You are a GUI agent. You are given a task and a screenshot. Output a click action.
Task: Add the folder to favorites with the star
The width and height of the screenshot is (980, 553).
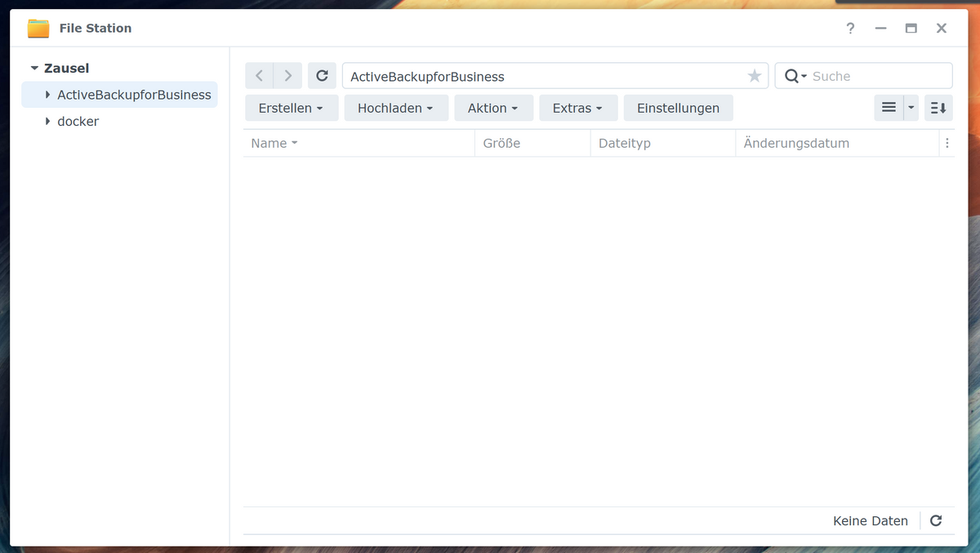(x=755, y=76)
